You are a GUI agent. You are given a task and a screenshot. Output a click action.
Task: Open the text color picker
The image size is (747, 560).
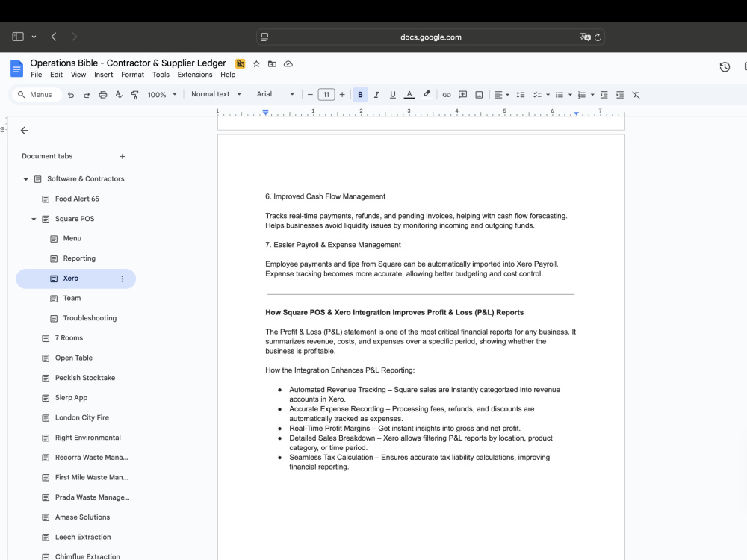(409, 95)
